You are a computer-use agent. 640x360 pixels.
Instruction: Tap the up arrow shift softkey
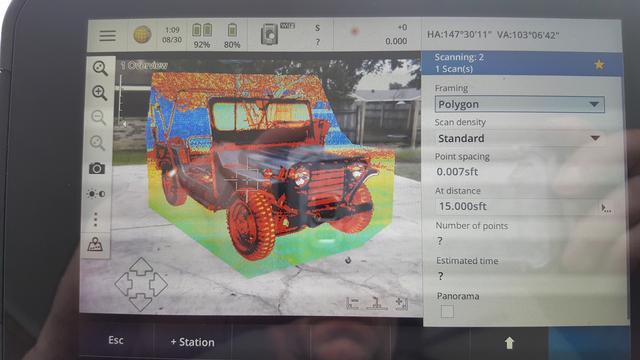coord(509,343)
